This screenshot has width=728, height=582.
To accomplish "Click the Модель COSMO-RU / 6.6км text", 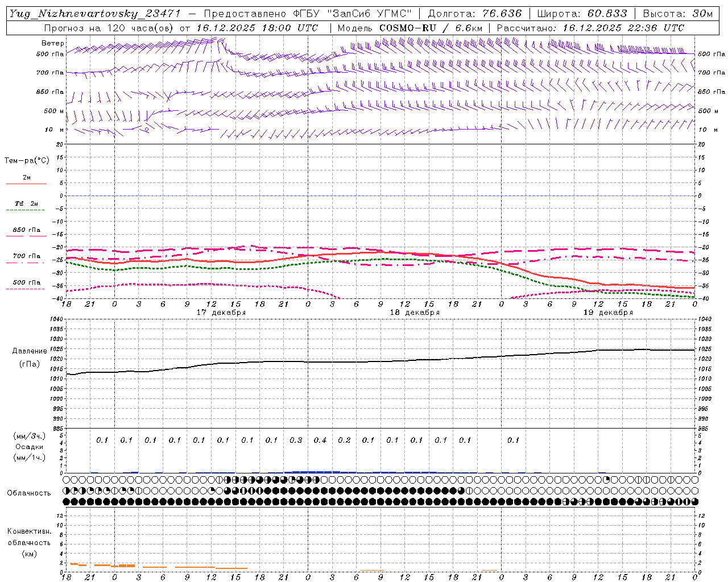I will [x=410, y=27].
